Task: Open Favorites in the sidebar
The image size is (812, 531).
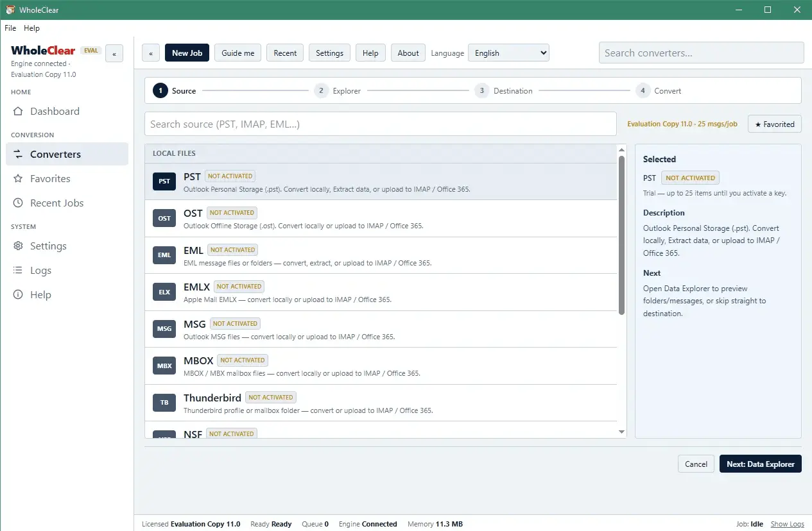Action: click(x=67, y=179)
